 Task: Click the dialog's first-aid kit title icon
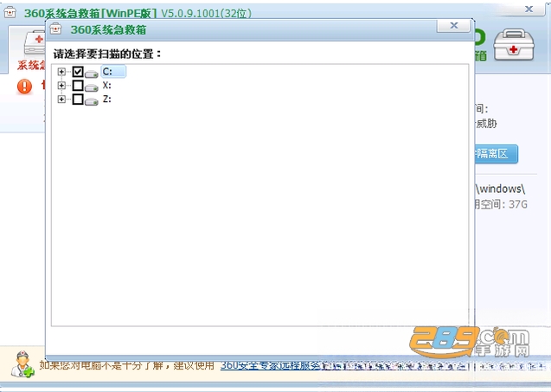56,29
